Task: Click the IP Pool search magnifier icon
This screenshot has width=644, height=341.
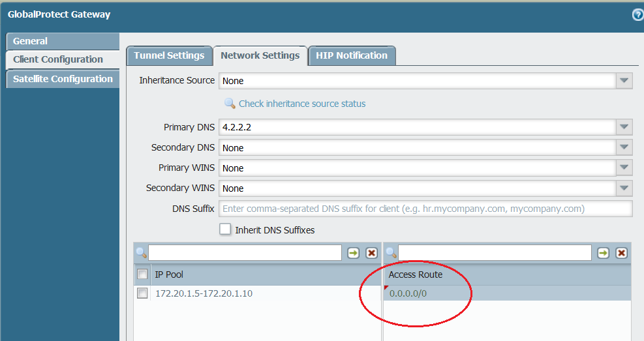Action: click(x=142, y=253)
